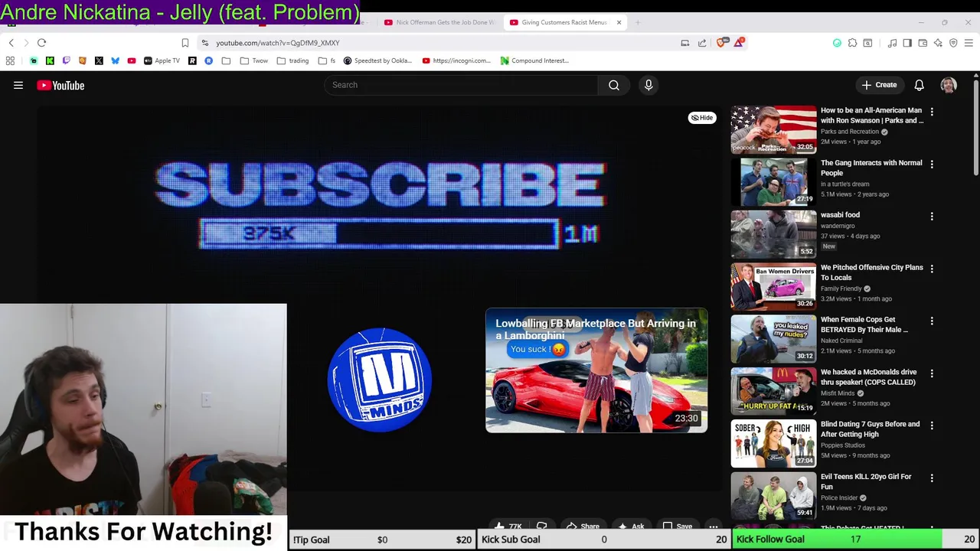Reload the page with the refresh icon
Screen dimensions: 980x551
tap(42, 43)
